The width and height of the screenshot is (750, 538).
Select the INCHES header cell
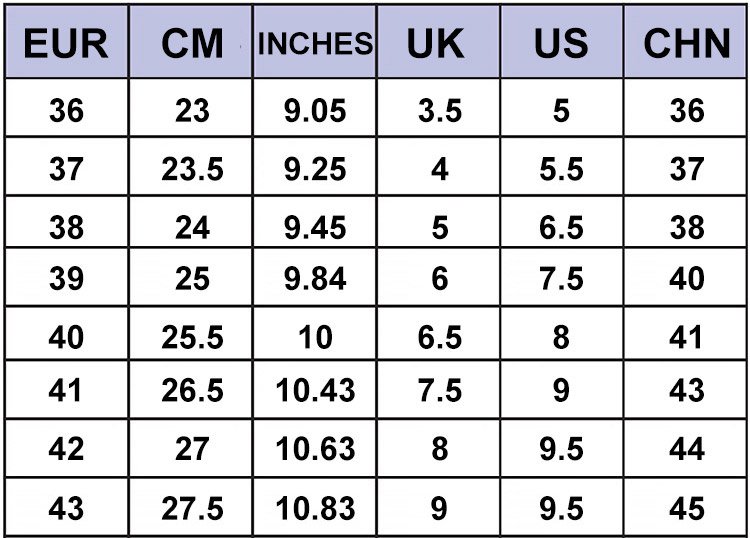coord(315,44)
